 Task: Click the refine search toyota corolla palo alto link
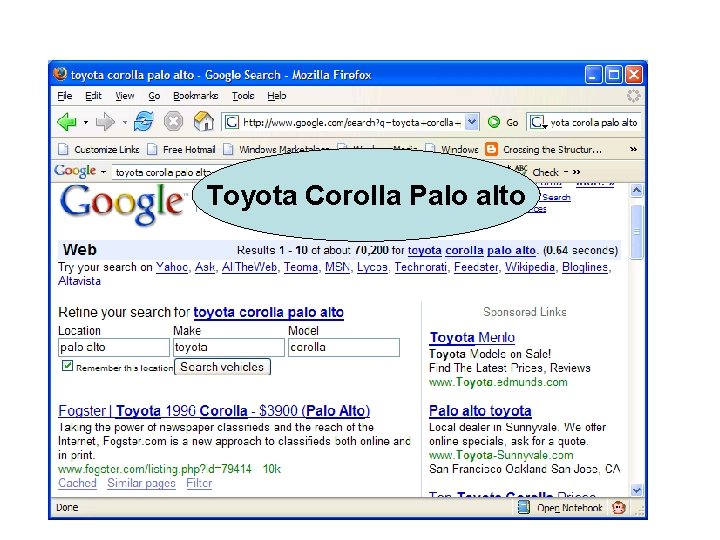click(269, 312)
